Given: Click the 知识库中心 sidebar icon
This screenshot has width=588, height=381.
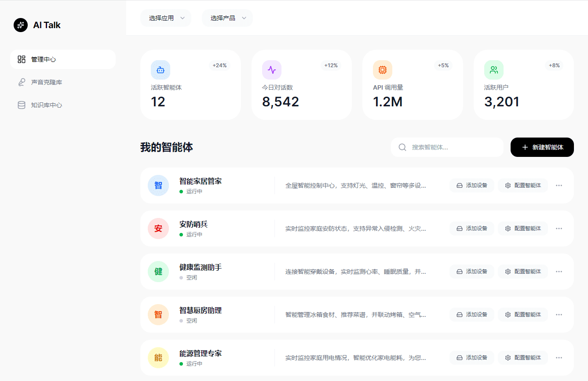Looking at the screenshot, I should 21,105.
